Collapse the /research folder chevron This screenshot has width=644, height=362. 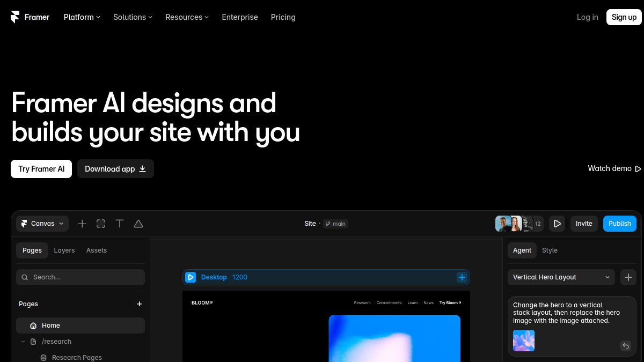point(23,342)
